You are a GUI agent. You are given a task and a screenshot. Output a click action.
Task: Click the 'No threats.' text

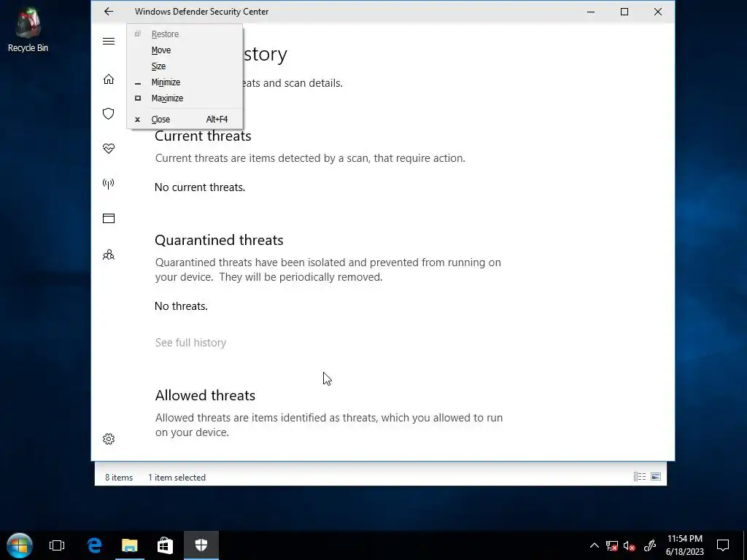pyautogui.click(x=181, y=306)
